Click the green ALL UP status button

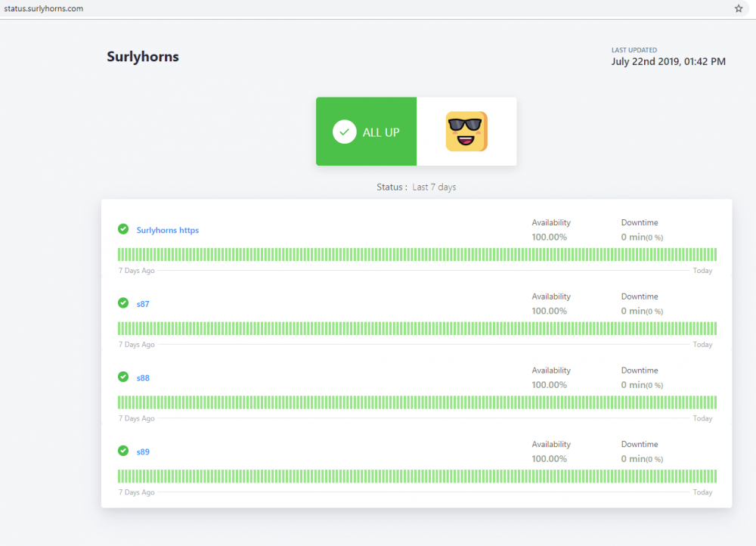click(x=366, y=132)
